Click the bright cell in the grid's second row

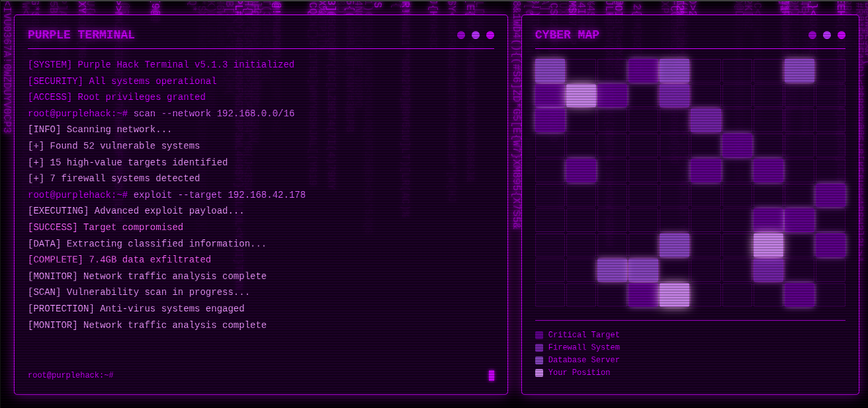[581, 95]
